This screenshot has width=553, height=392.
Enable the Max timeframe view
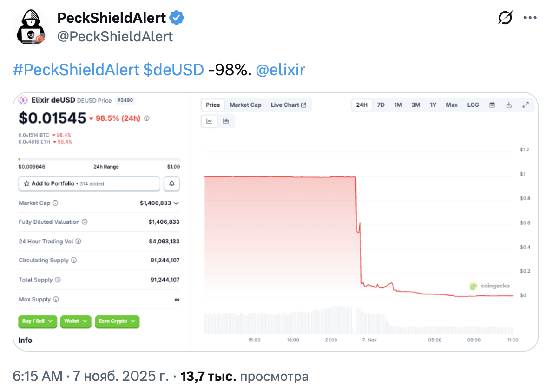point(451,105)
